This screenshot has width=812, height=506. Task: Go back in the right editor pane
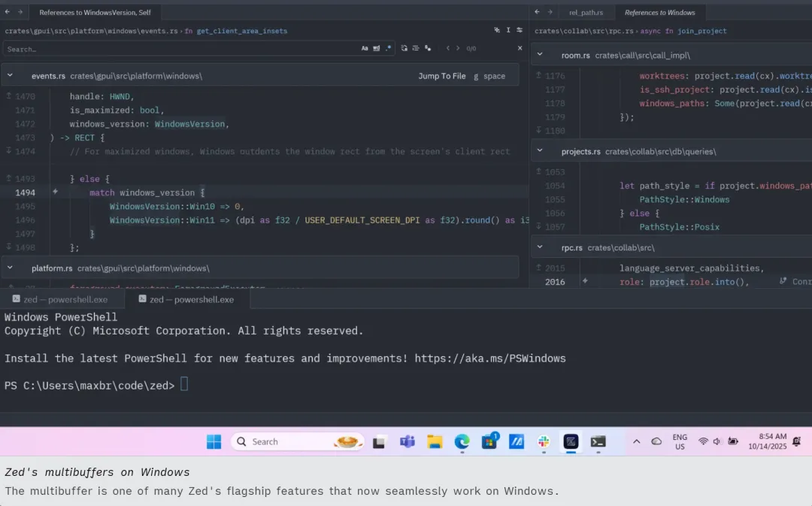point(537,12)
